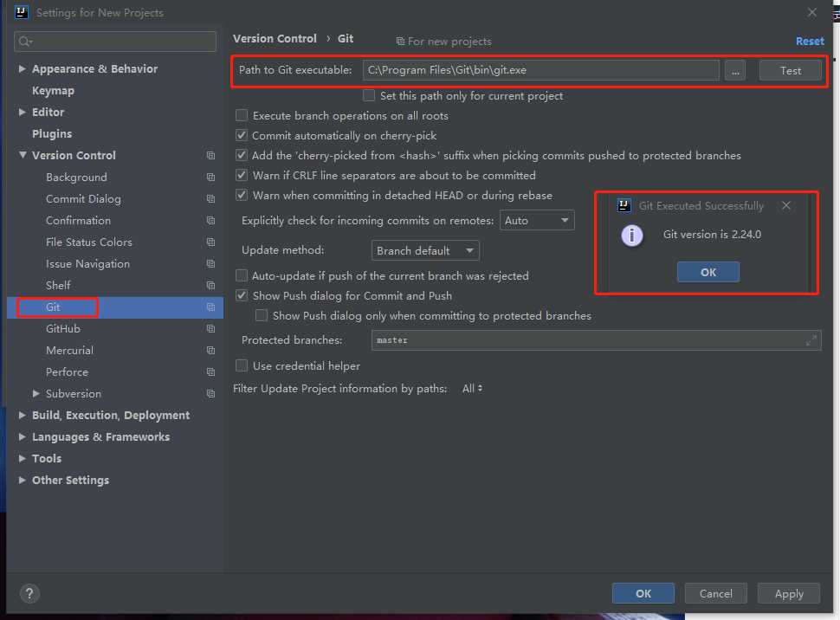Click the copy icon next to GitHub
The image size is (840, 620).
210,328
